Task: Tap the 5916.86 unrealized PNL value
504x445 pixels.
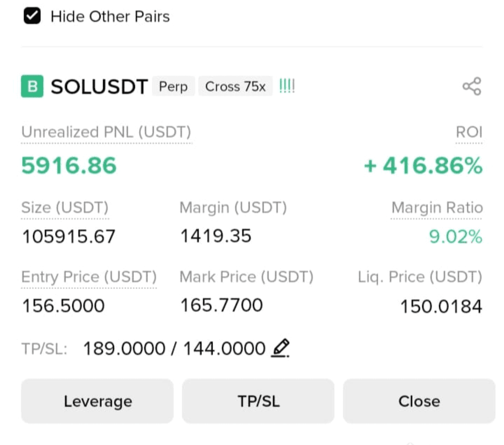Action: click(x=69, y=166)
